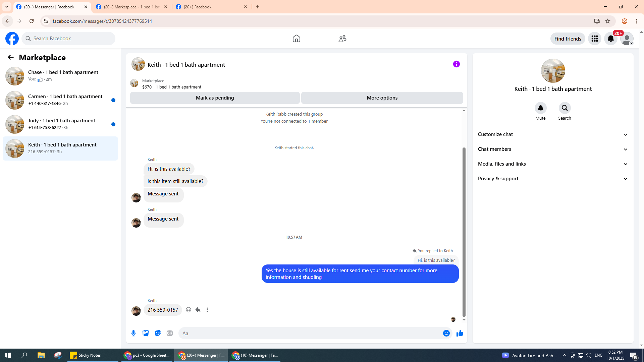Open the notifications bell
The width and height of the screenshot is (644, 362).
point(611,39)
